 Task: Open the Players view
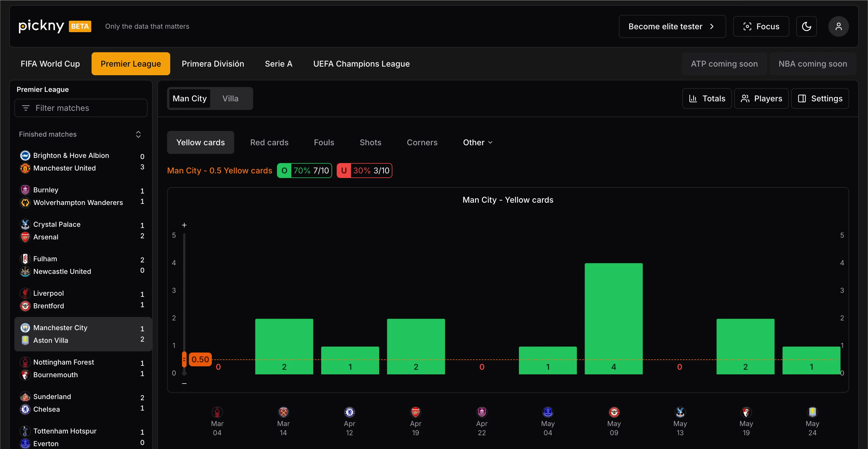pos(761,98)
